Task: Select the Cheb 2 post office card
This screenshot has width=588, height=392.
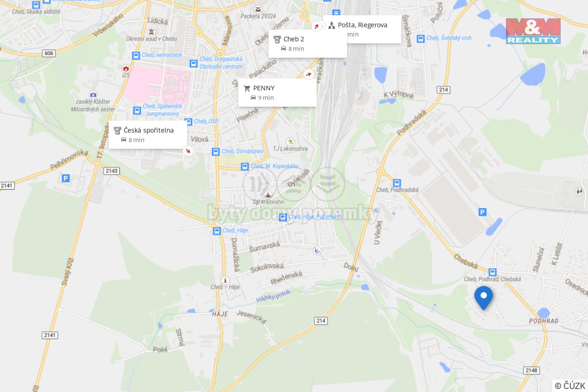Action: click(308, 44)
